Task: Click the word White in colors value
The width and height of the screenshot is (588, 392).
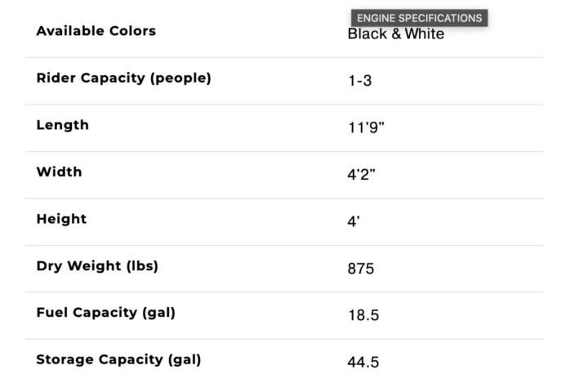Action: point(425,33)
